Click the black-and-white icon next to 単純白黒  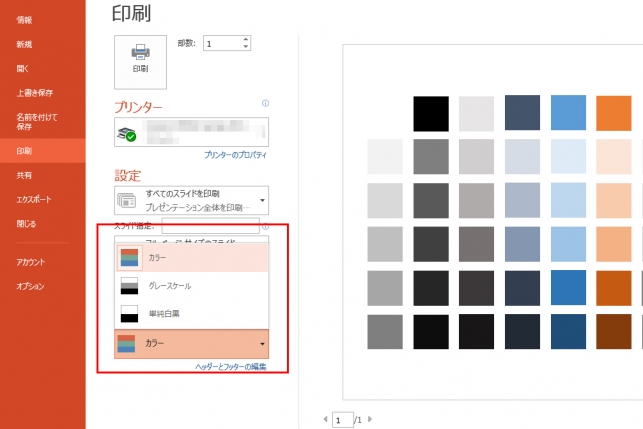130,314
